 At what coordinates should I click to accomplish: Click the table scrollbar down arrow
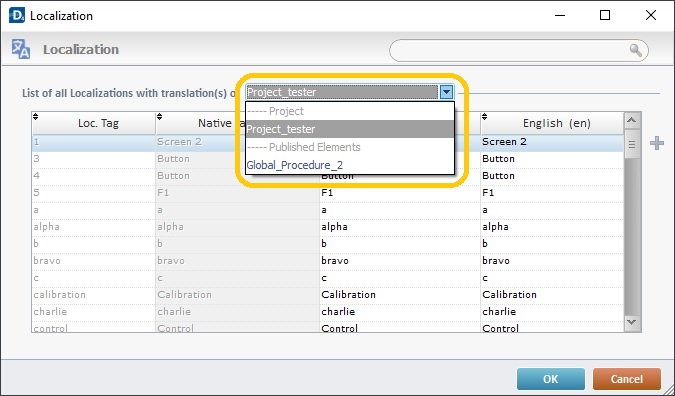(632, 322)
